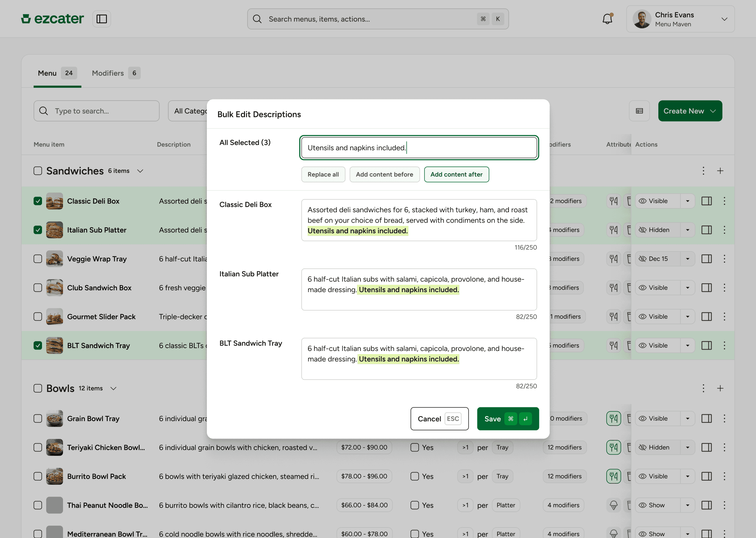Viewport: 756px width, 538px height.
Task: Click the All Selected description input field
Action: tap(419, 147)
